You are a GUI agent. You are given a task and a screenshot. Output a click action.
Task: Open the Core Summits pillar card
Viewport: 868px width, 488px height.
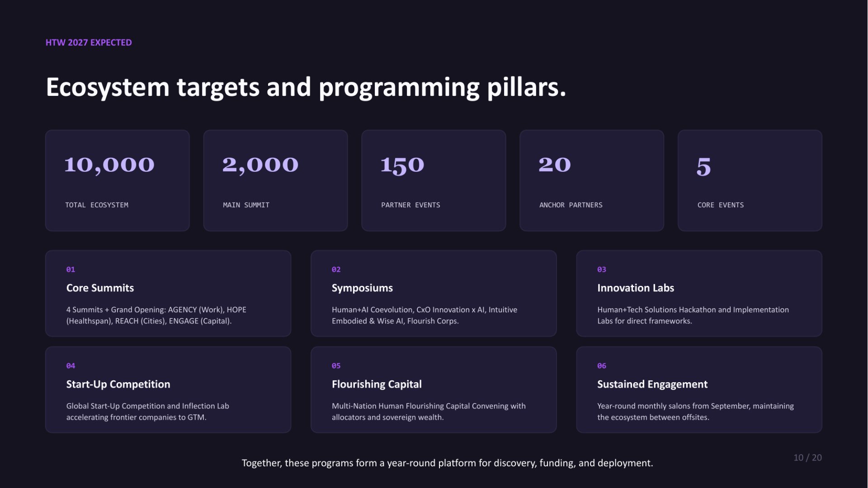(x=168, y=294)
